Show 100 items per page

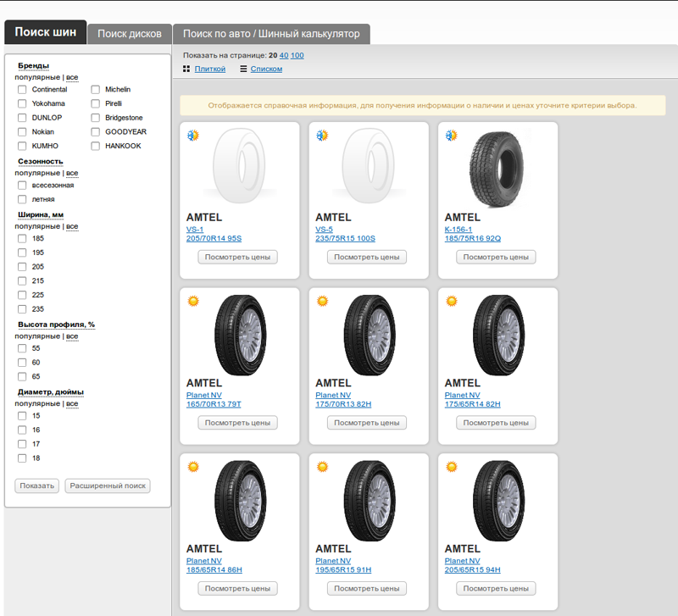[297, 55]
